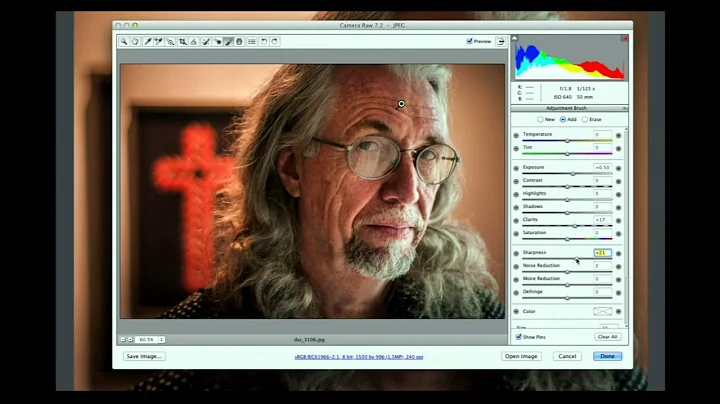Click the Clarity value field showing +17
This screenshot has width=720, height=404.
pos(602,220)
